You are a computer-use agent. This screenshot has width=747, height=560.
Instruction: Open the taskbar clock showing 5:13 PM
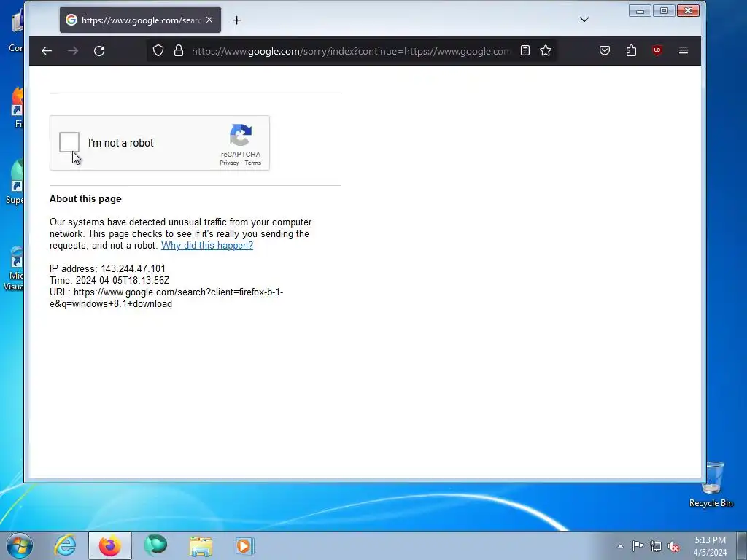click(710, 546)
